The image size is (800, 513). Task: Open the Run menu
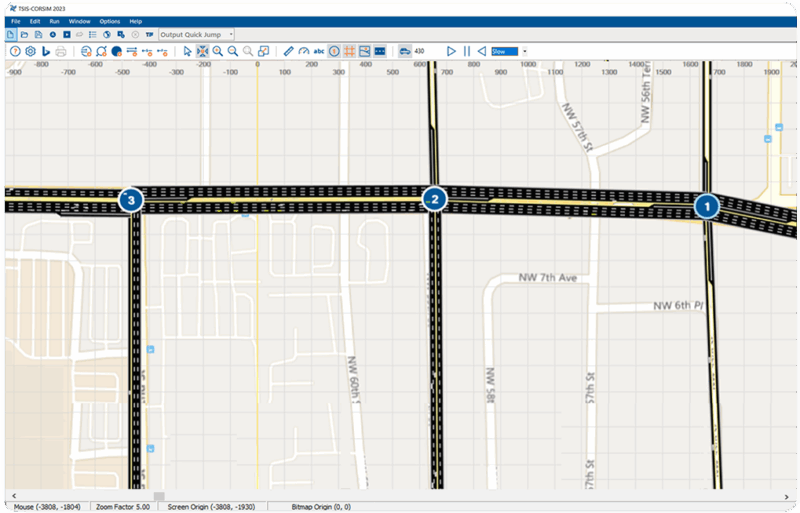point(54,21)
